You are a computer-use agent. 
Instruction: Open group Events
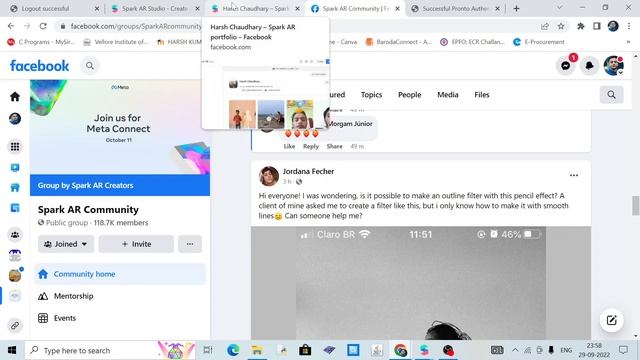click(120, 318)
